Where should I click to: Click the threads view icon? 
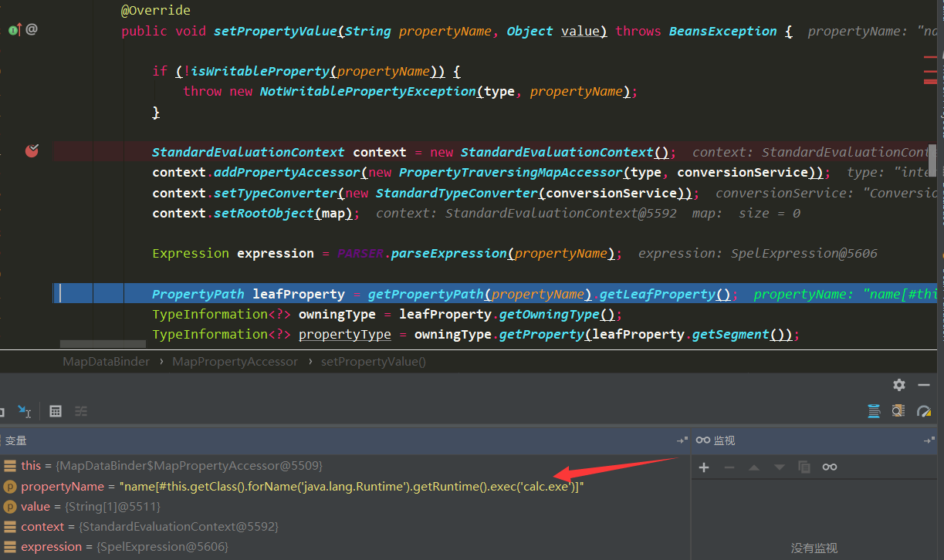[874, 411]
